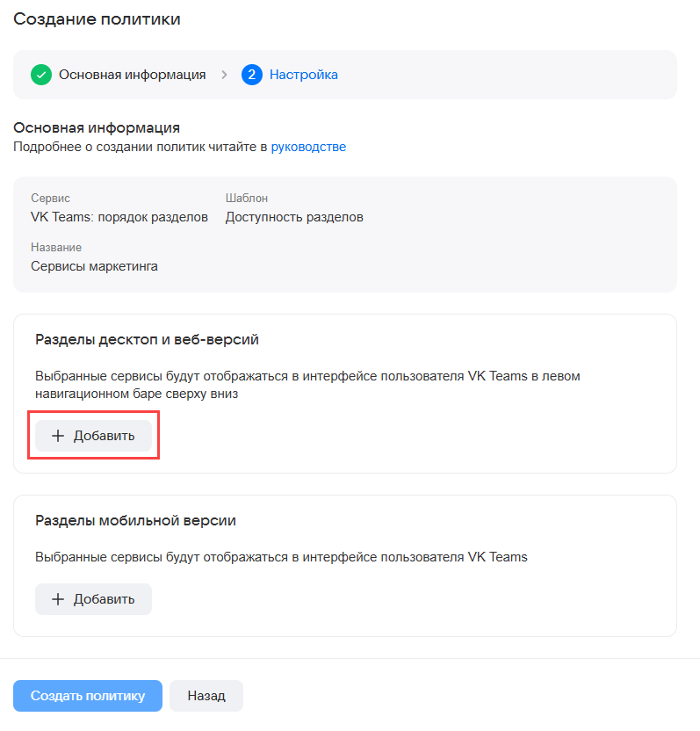Screen dimensions: 700x731
Task: Click the 'Основная информация' section heading below the steps
Action: 97,128
